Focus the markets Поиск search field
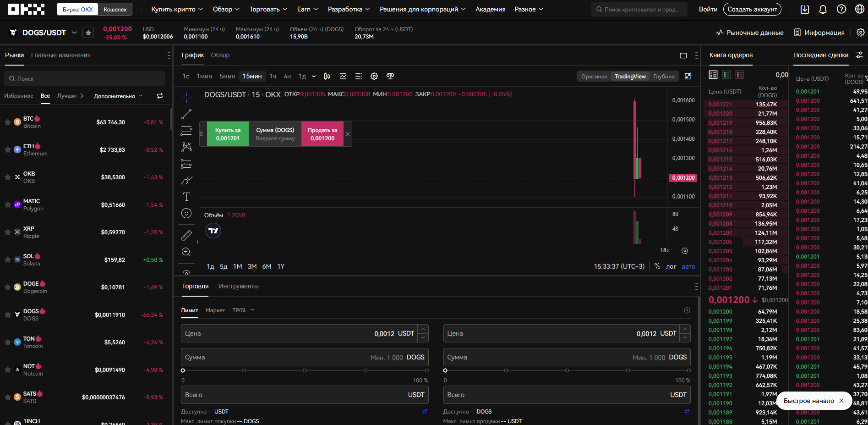 click(85, 78)
